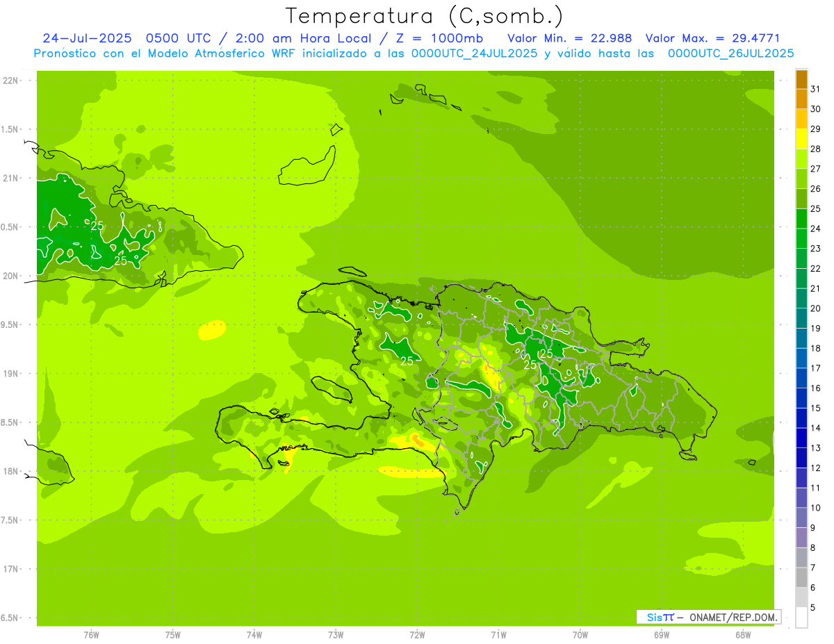The width and height of the screenshot is (834, 644).
Task: Click the 'Temperatura (C,somb.)' map title
Action: tap(425, 16)
